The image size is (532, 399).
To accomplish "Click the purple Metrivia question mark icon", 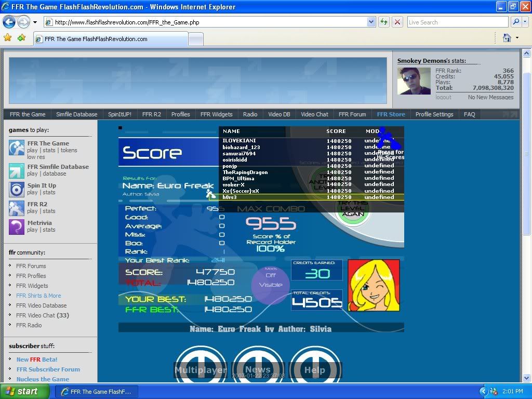I will pyautogui.click(x=17, y=227).
